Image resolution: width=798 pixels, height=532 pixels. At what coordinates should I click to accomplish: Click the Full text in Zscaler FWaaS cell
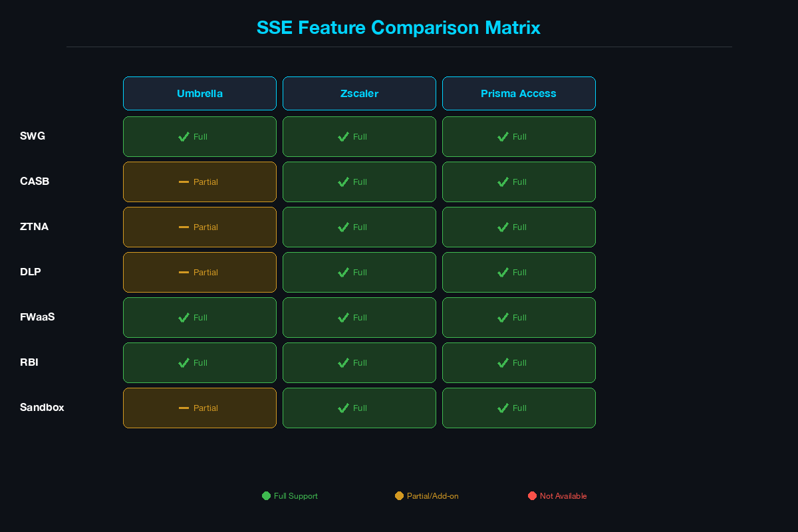360,317
